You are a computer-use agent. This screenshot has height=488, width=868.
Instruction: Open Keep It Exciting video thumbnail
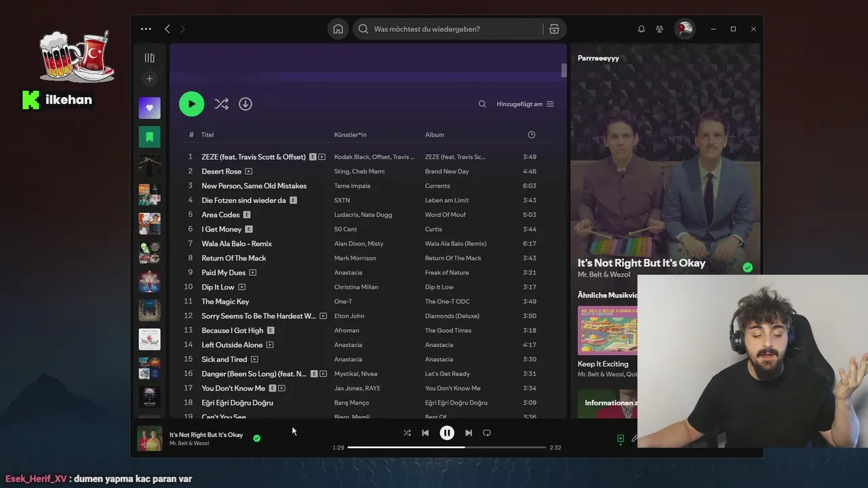tap(608, 330)
